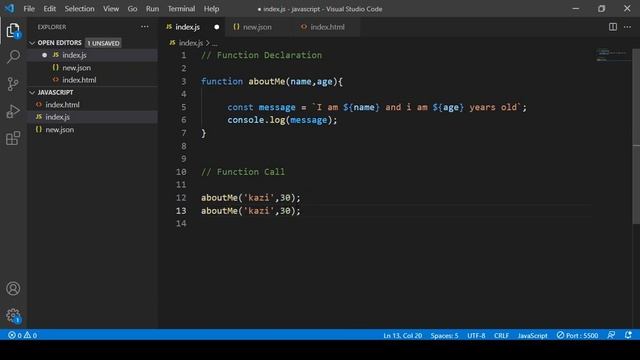The image size is (640, 360).
Task: Click Port : 5500 Live Server indicator
Action: point(577,335)
